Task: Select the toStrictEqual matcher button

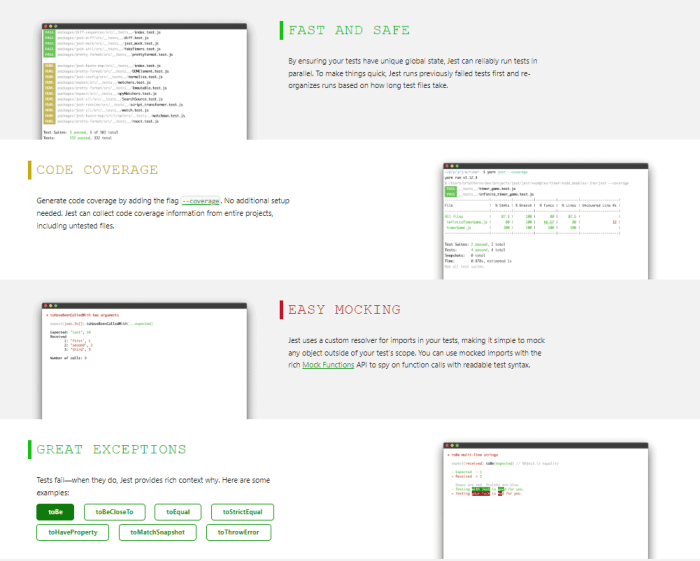Action: pos(242,512)
